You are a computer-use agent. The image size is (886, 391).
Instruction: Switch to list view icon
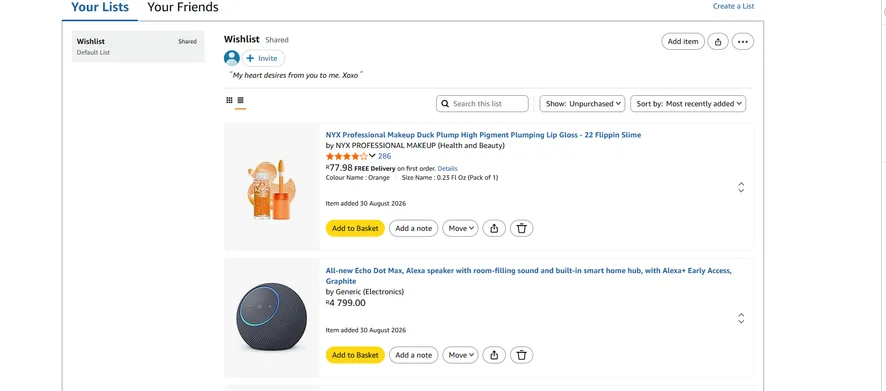point(240,100)
